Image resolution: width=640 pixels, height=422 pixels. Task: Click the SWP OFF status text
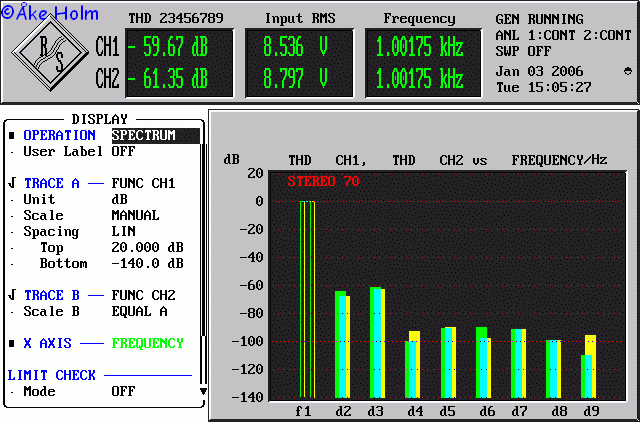click(x=523, y=51)
